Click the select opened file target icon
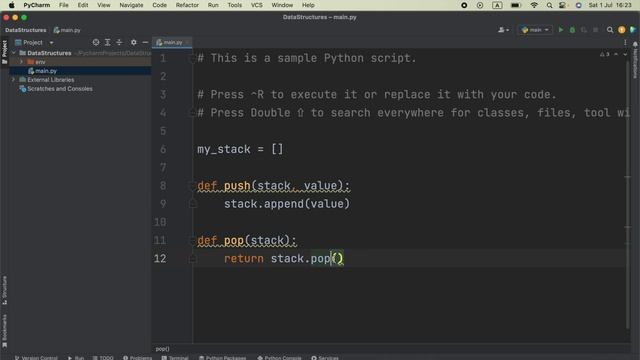 96,42
